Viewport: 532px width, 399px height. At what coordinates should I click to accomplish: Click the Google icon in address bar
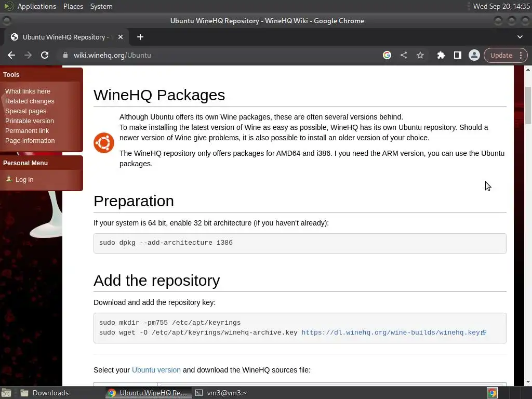pyautogui.click(x=387, y=55)
